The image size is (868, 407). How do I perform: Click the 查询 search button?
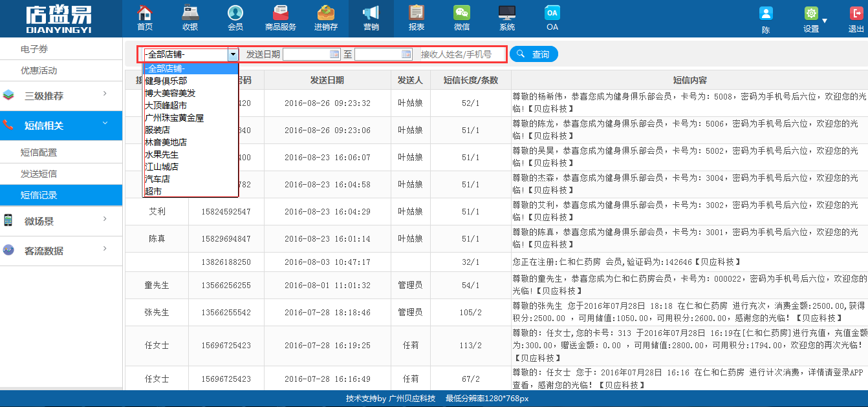534,54
